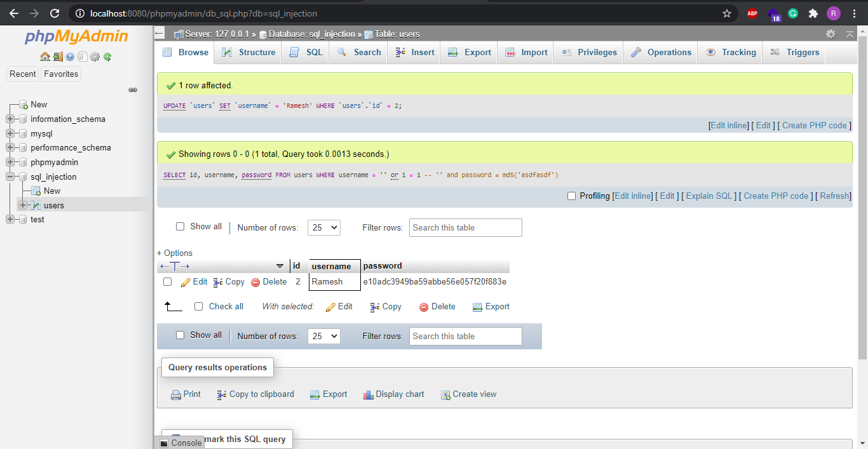Image resolution: width=868 pixels, height=449 pixels.
Task: Click the AdBlock Plus extension icon
Action: tap(752, 13)
